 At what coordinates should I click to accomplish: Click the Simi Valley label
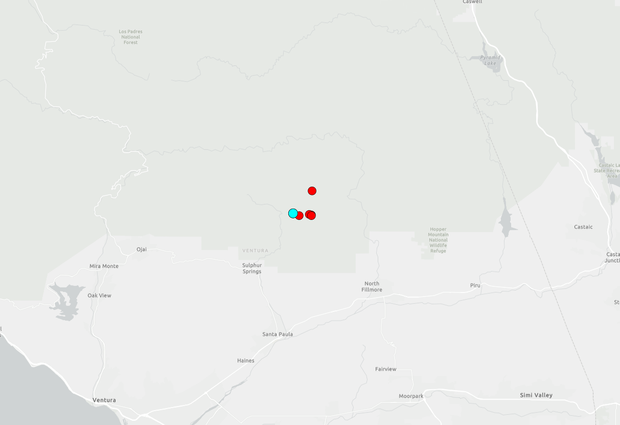coord(536,395)
